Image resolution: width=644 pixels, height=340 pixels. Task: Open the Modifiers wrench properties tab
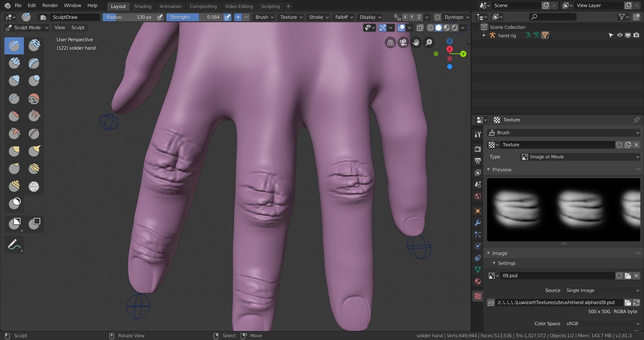[x=478, y=223]
